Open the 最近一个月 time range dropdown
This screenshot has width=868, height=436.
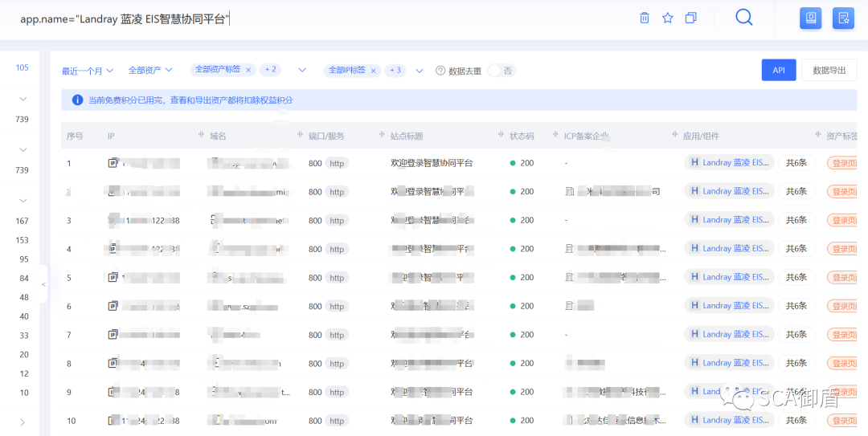pos(88,71)
